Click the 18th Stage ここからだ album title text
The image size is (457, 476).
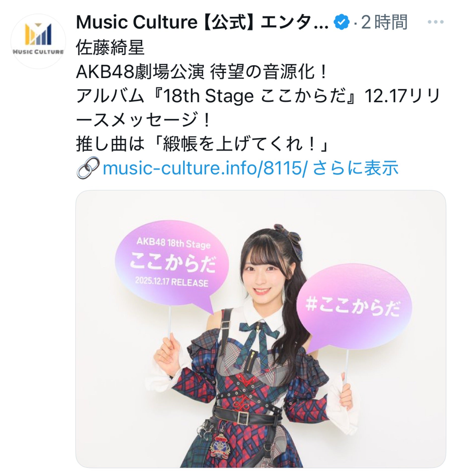[255, 96]
